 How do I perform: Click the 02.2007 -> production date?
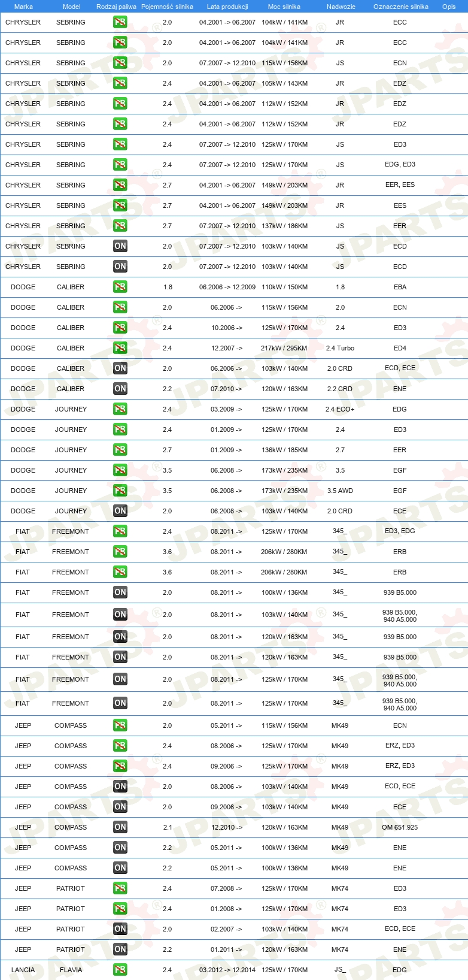pos(226,929)
